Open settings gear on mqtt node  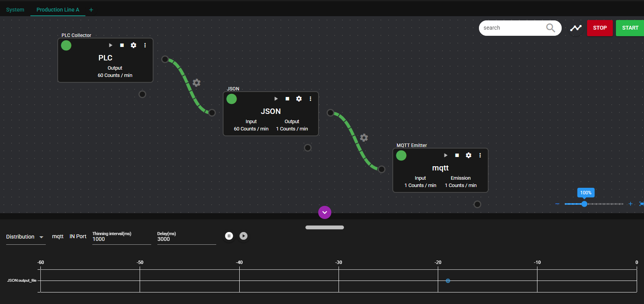click(469, 155)
